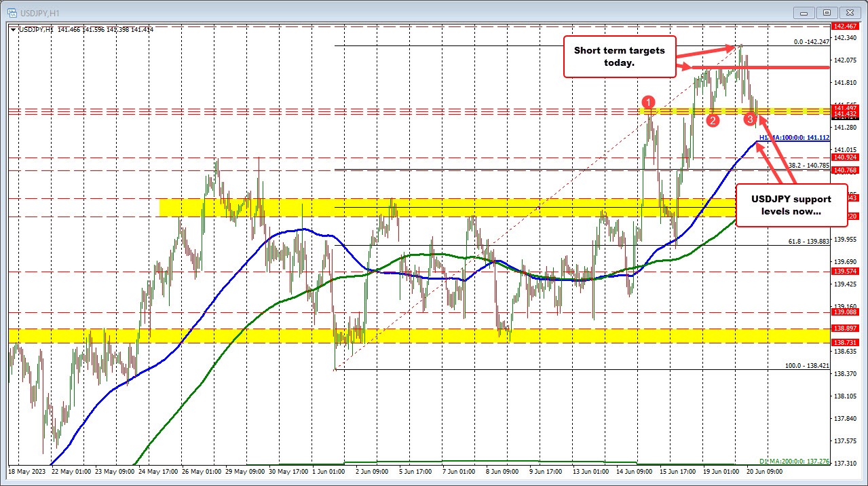Maximize the USDJPY,H1 chart window
The image size is (868, 486).
tap(827, 12)
